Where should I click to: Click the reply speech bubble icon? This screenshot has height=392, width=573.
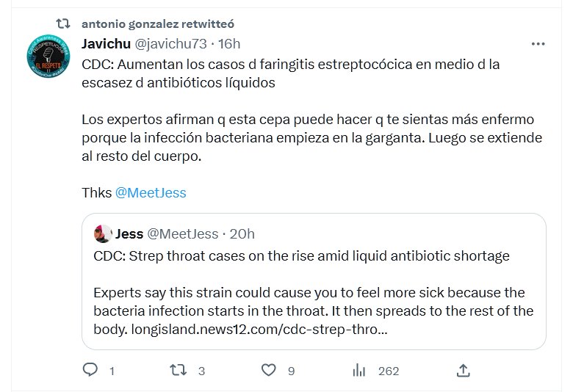pos(90,371)
